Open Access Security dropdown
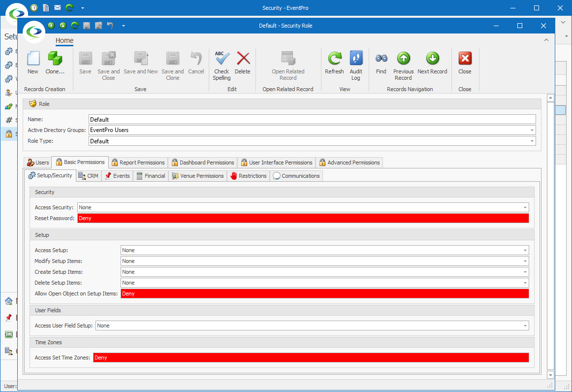This screenshot has height=392, width=572. coord(525,208)
